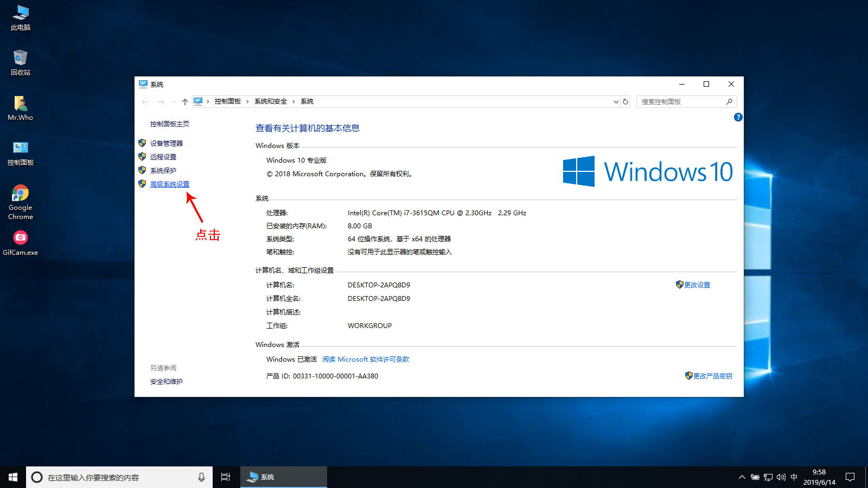Open the recent locations dropdown arrow
This screenshot has height=488, width=868.
coord(174,101)
